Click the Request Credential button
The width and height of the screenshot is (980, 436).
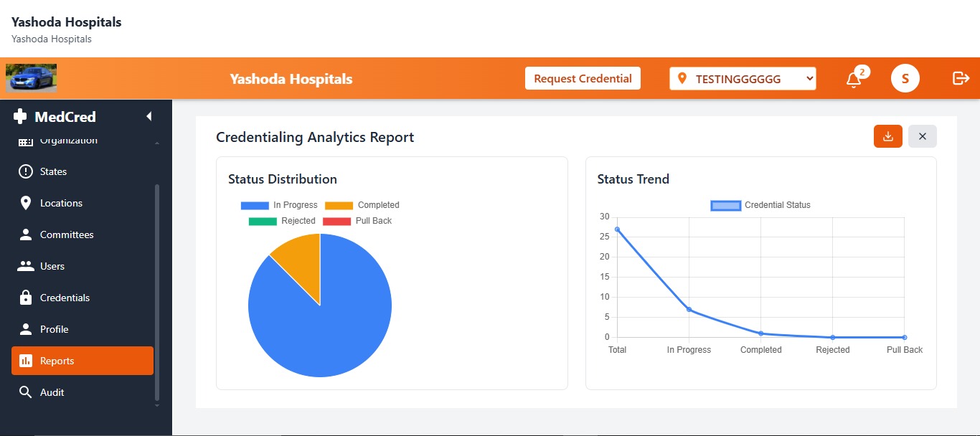[583, 79]
